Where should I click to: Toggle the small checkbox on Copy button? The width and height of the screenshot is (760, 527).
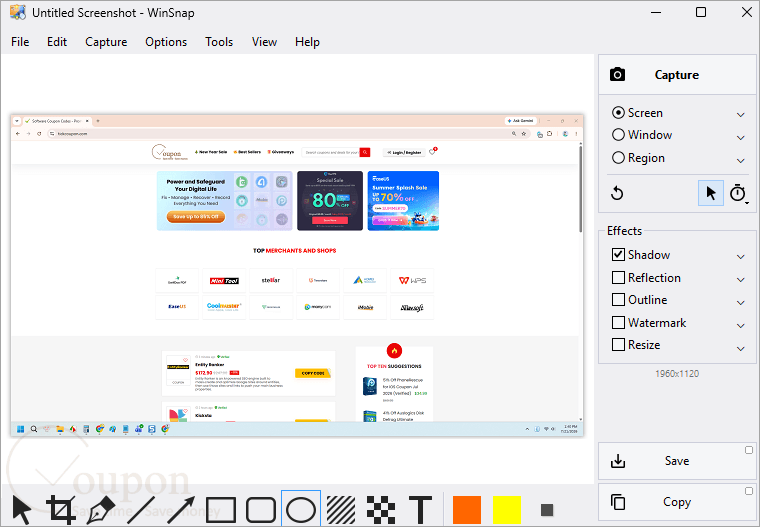click(749, 491)
